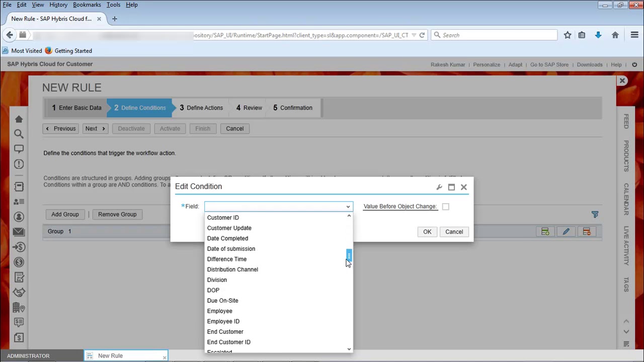Go to step 3 Define Actions
Image resolution: width=644 pixels, height=362 pixels.
click(x=201, y=108)
